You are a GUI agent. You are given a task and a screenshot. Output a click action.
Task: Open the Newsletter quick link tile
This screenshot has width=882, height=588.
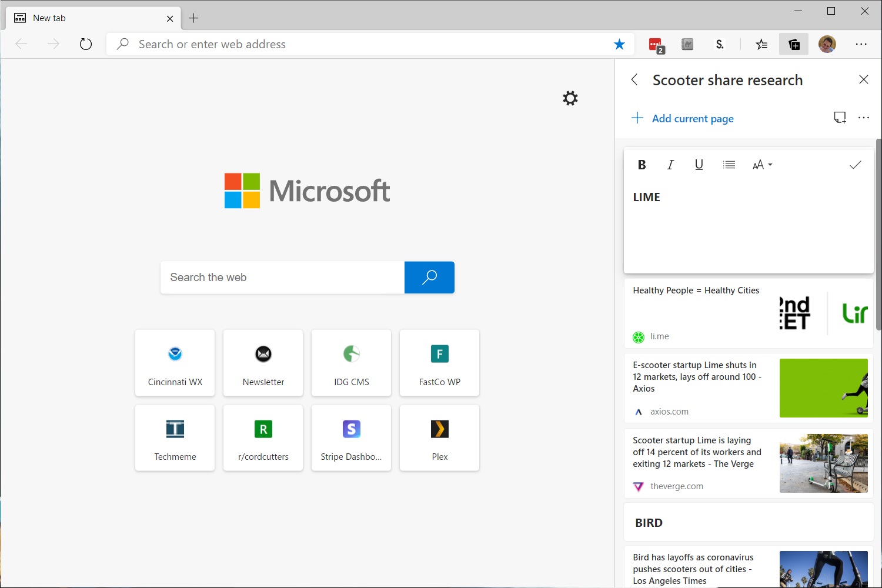point(263,363)
